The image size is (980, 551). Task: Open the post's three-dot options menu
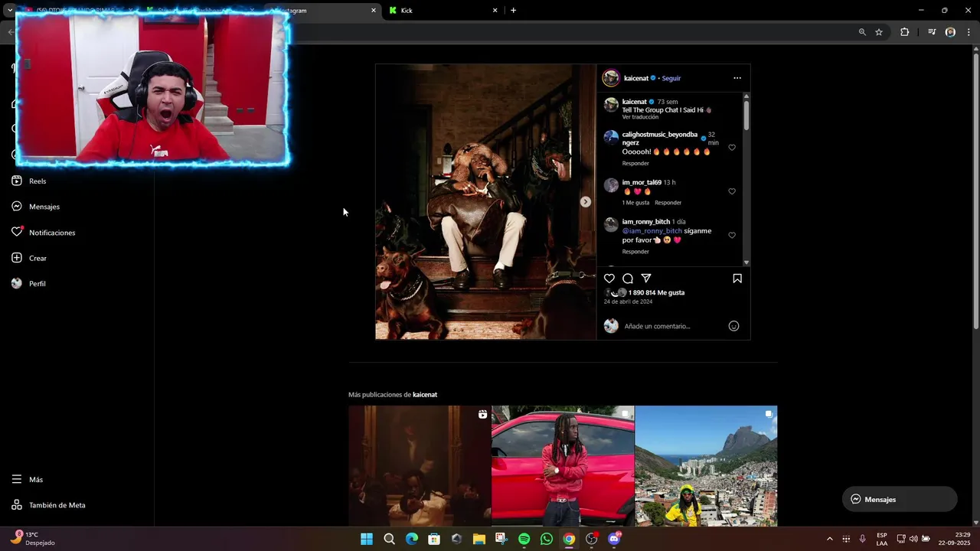pos(737,78)
